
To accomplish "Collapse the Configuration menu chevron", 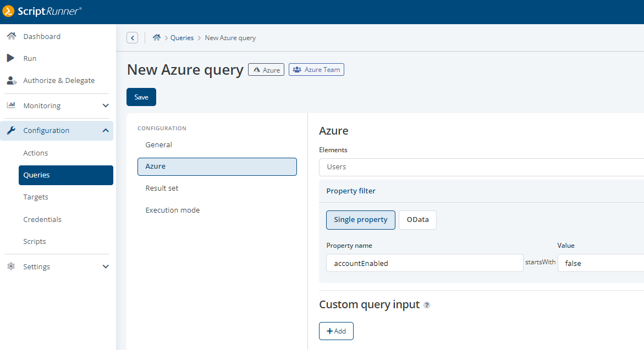I will (106, 130).
